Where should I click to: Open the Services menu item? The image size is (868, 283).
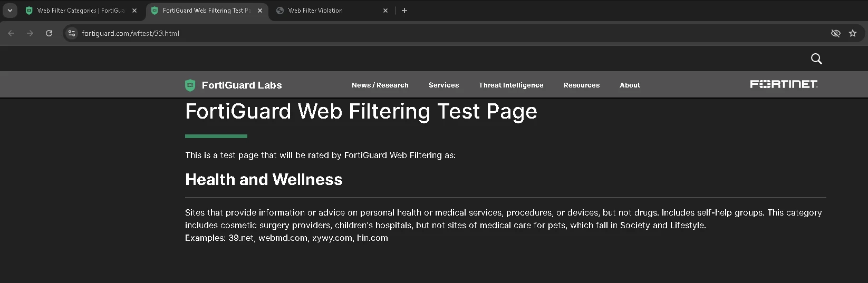pos(443,85)
